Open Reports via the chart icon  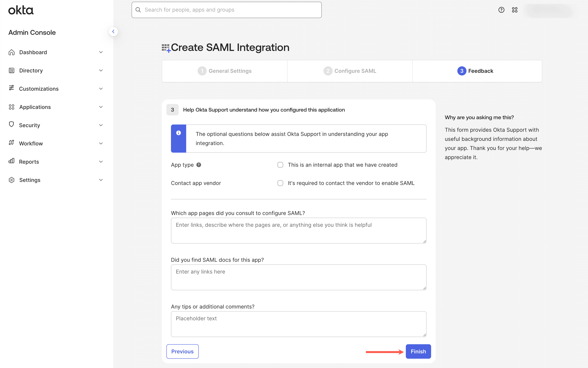pyautogui.click(x=11, y=161)
